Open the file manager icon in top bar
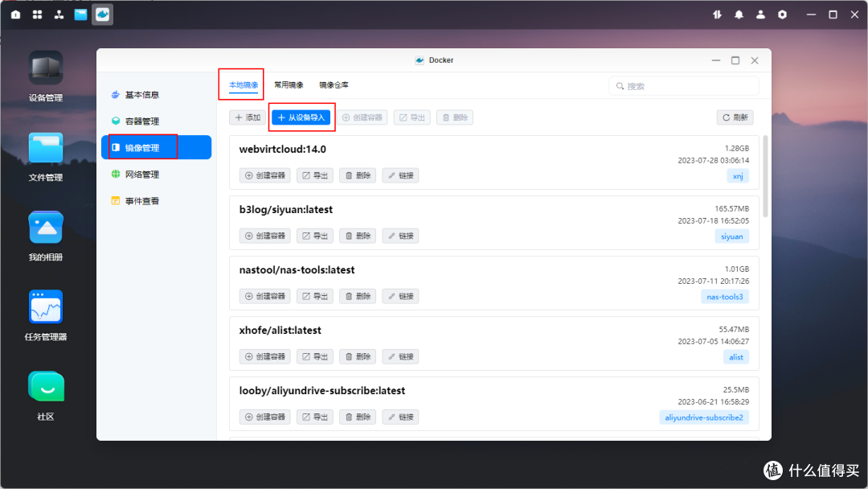The height and width of the screenshot is (489, 868). (x=81, y=14)
